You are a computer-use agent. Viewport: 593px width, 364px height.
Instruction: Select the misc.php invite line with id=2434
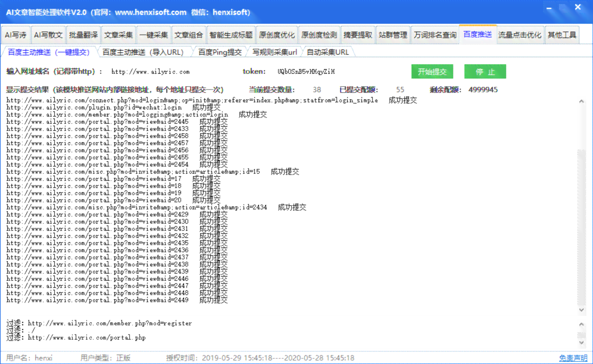tap(156, 207)
